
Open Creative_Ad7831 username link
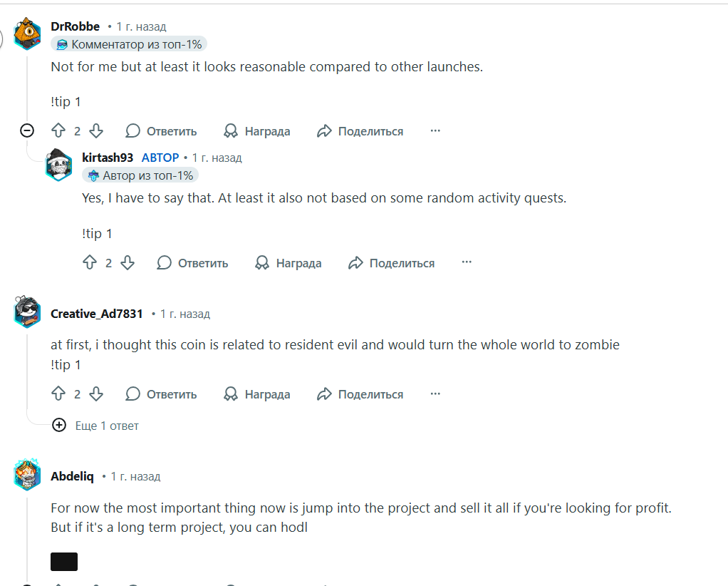(x=97, y=314)
